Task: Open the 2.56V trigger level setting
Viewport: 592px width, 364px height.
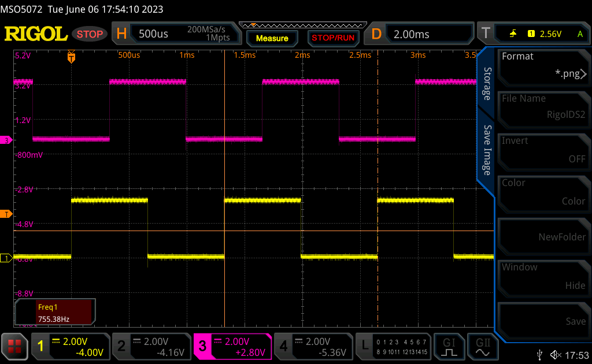Action: point(550,34)
